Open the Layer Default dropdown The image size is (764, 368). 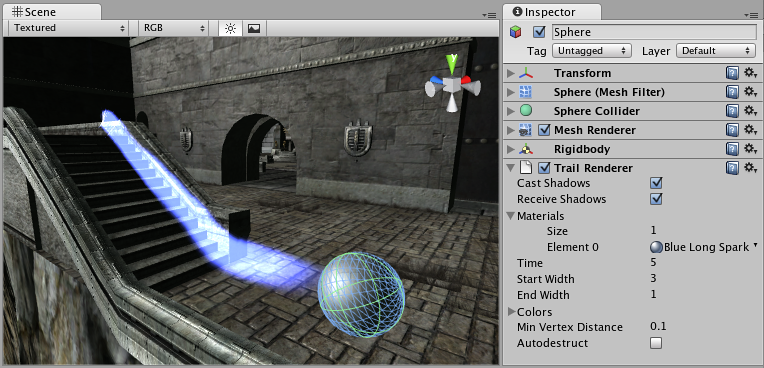(x=716, y=51)
